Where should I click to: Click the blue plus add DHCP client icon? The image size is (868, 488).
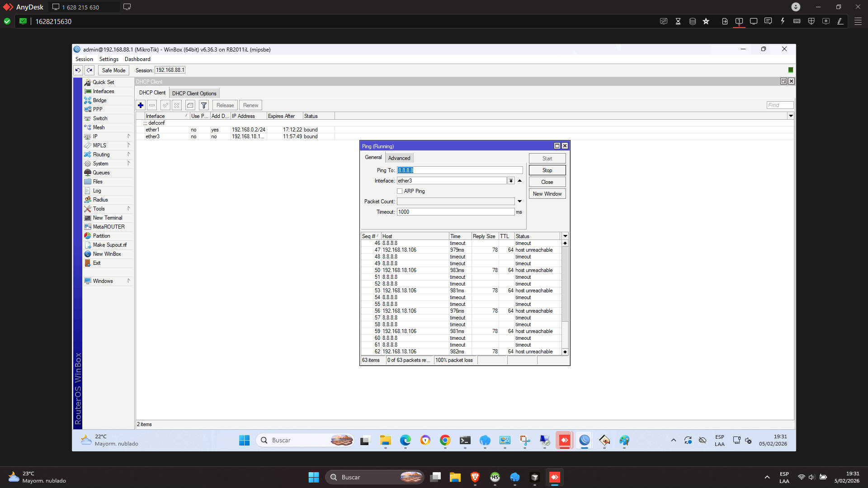pos(141,105)
